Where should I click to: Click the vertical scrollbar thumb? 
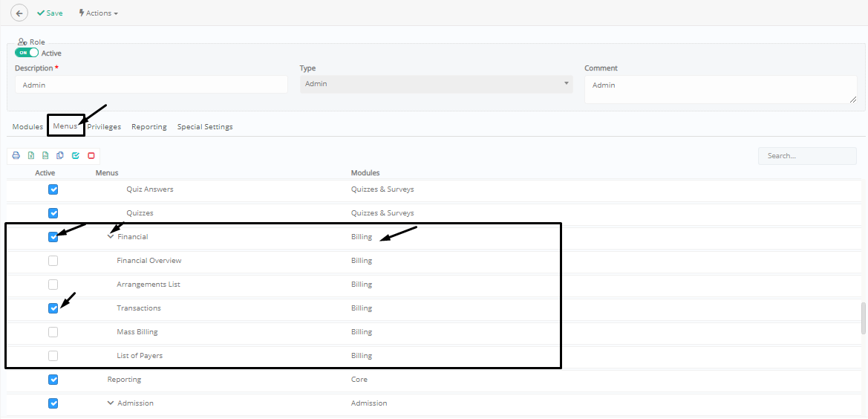pyautogui.click(x=863, y=318)
